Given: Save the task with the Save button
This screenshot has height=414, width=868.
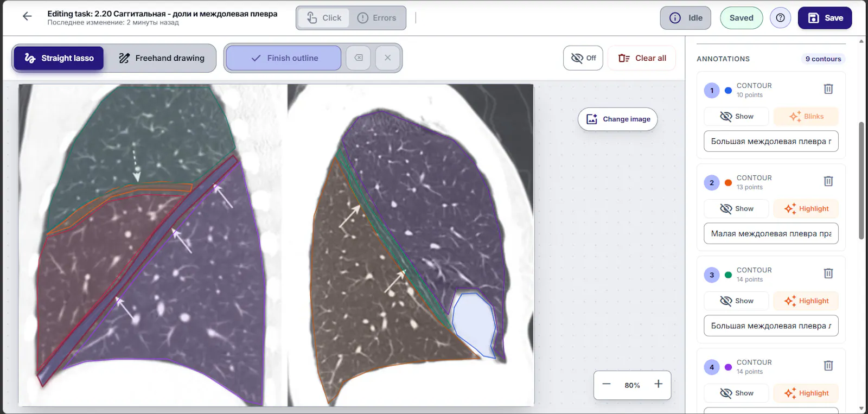Looking at the screenshot, I should (825, 18).
